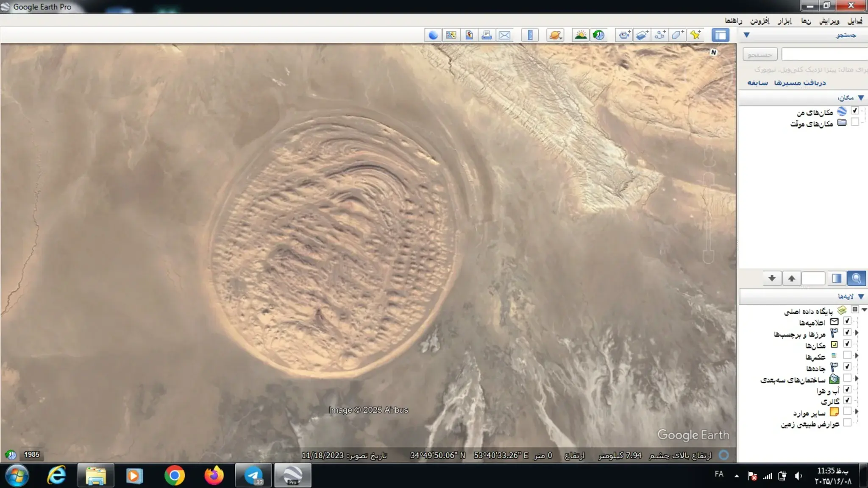Click the blue globe toolbar icon
The image size is (868, 488).
tap(433, 35)
